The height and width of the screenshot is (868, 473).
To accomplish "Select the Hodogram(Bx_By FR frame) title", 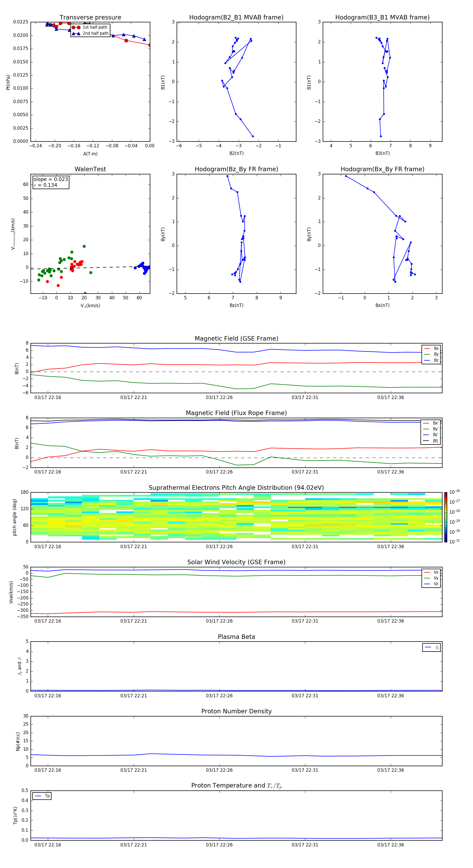I will pyautogui.click(x=382, y=169).
